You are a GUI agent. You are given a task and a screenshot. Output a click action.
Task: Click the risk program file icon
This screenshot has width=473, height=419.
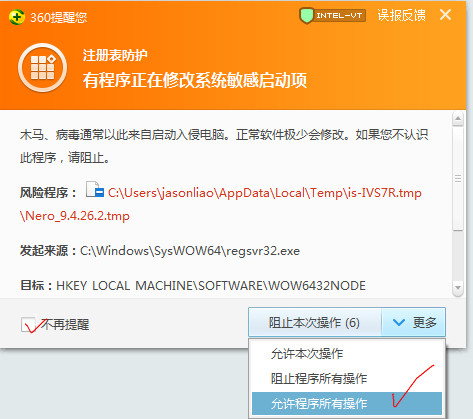pos(95,190)
